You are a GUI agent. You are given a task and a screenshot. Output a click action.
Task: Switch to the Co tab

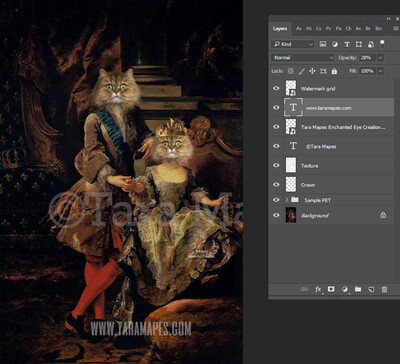(319, 29)
